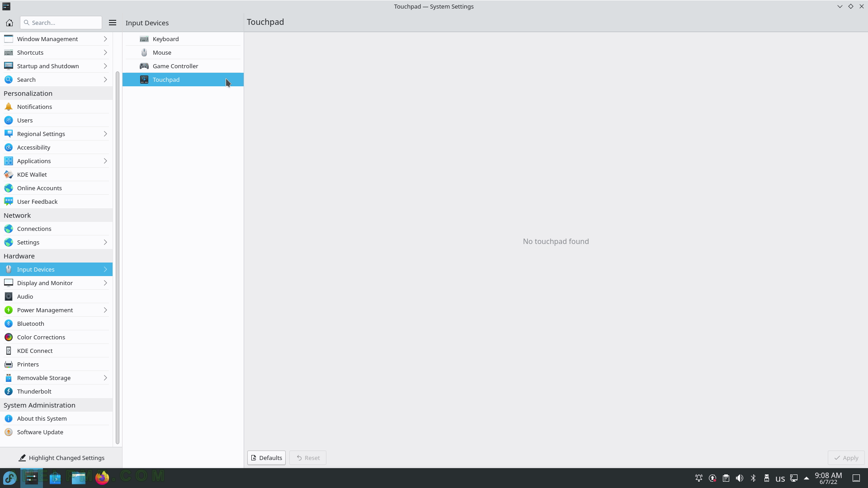Click the Defaults button

click(266, 458)
